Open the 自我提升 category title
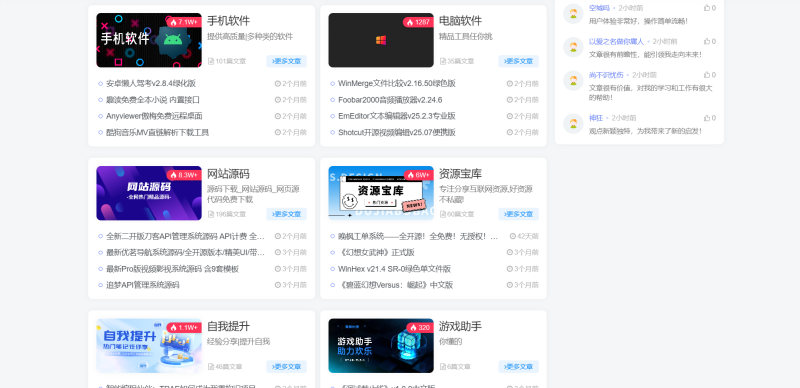 point(229,327)
